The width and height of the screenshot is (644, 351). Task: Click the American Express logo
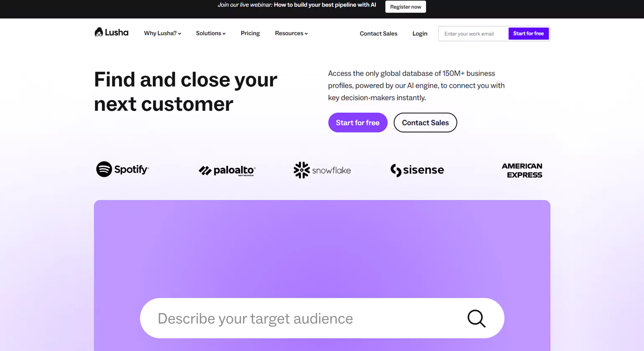(x=521, y=170)
